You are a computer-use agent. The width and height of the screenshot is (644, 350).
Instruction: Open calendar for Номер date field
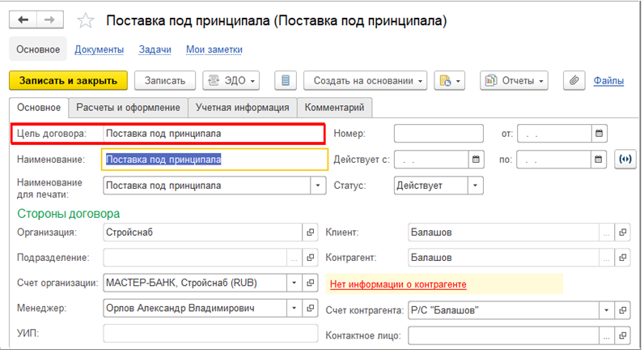(600, 133)
